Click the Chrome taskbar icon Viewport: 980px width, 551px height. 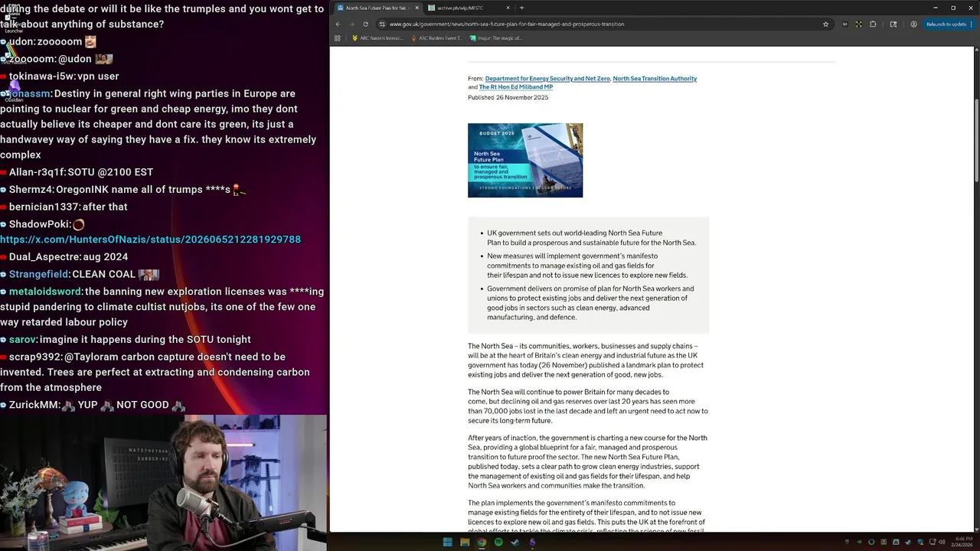click(x=482, y=542)
